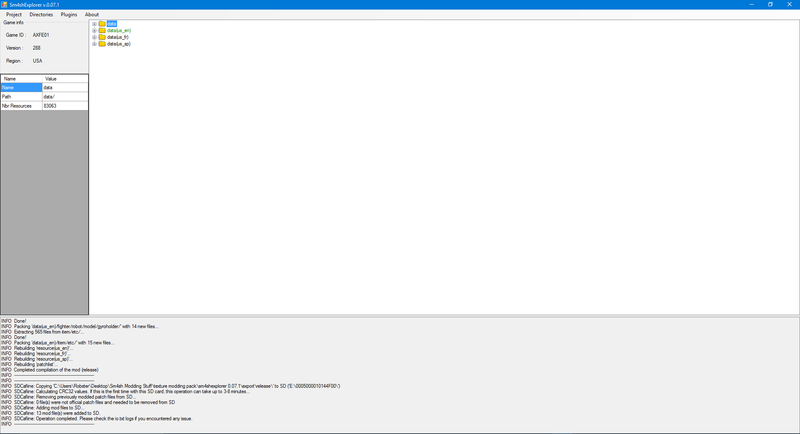The width and height of the screenshot is (800, 434).
Task: Click the data(us_sp) folder icon
Action: (x=102, y=44)
